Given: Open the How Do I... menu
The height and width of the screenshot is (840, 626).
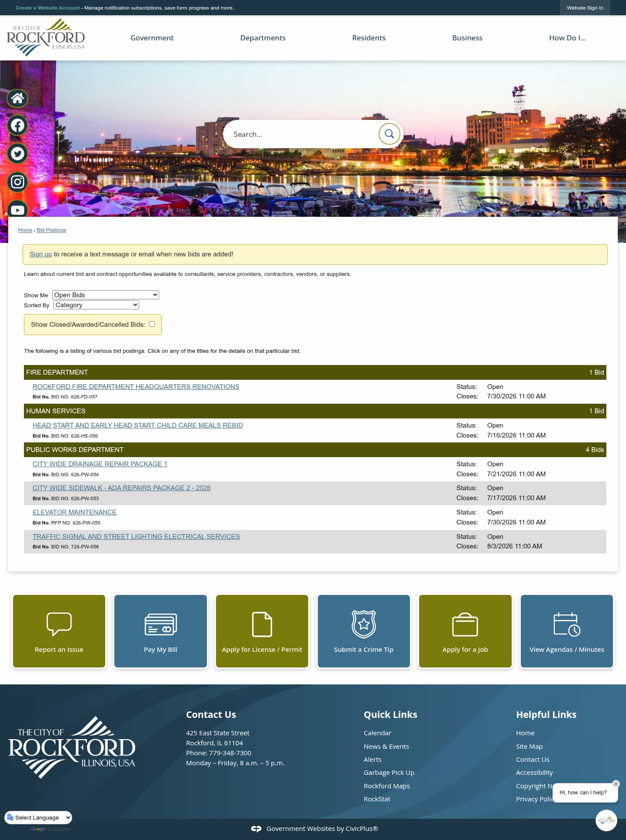Looking at the screenshot, I should pos(567,38).
